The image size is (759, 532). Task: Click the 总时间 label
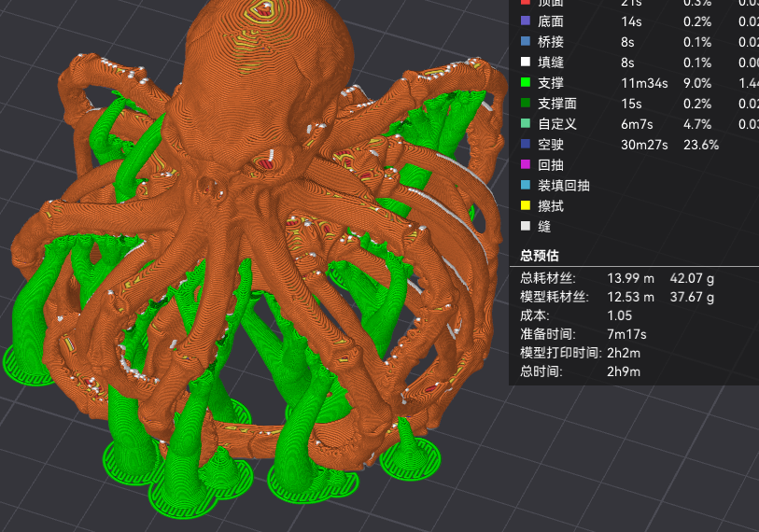click(x=541, y=371)
